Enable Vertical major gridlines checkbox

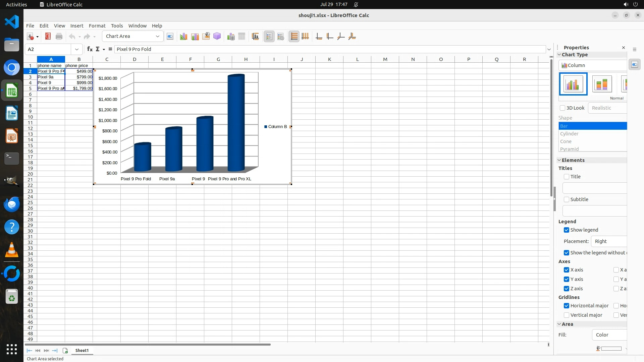tap(567, 315)
